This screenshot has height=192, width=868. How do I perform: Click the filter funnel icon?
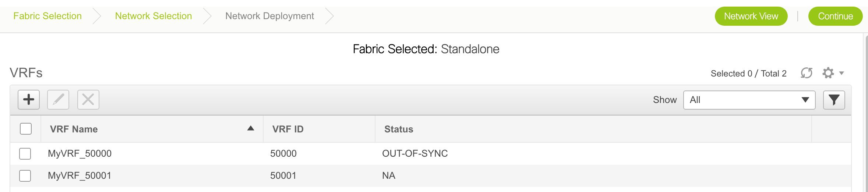pos(834,100)
